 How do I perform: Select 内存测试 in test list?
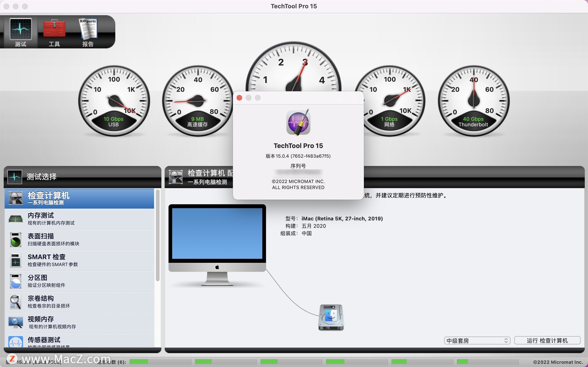click(79, 219)
